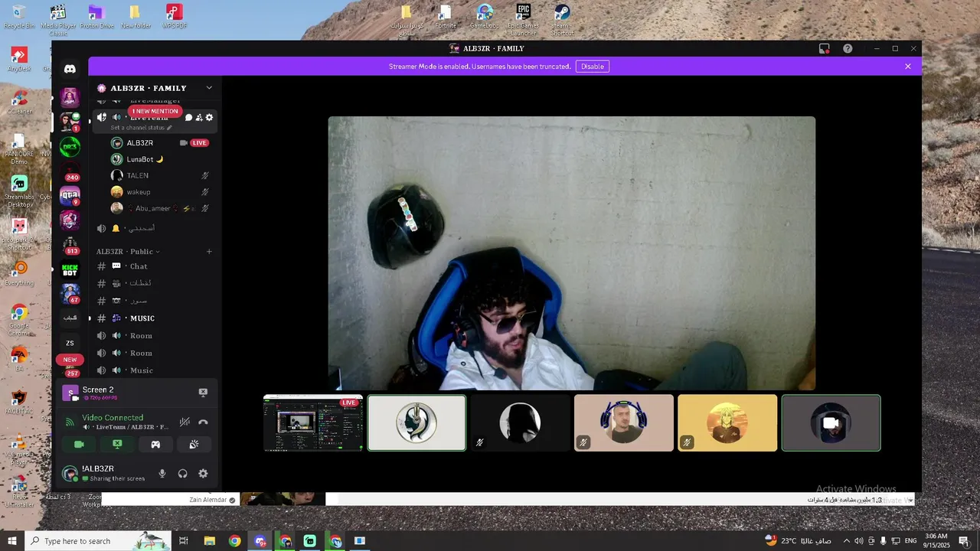Select the headphone-avatar participant tile
The width and height of the screenshot is (980, 551).
624,423
